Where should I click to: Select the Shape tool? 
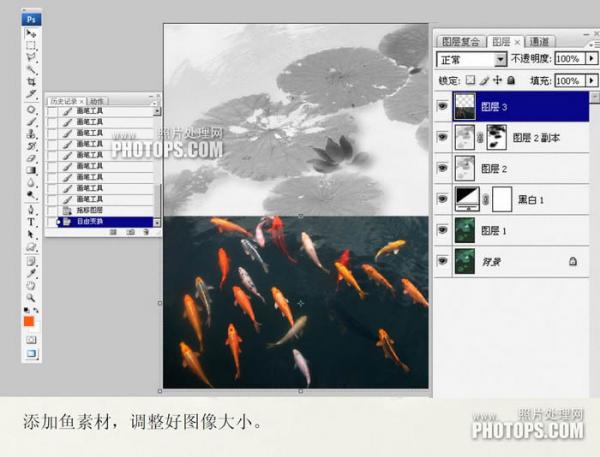(31, 246)
